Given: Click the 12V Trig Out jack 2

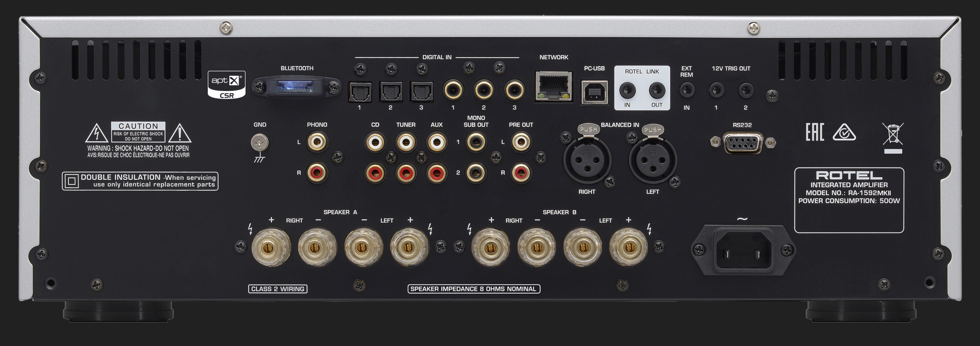Looking at the screenshot, I should 745,91.
